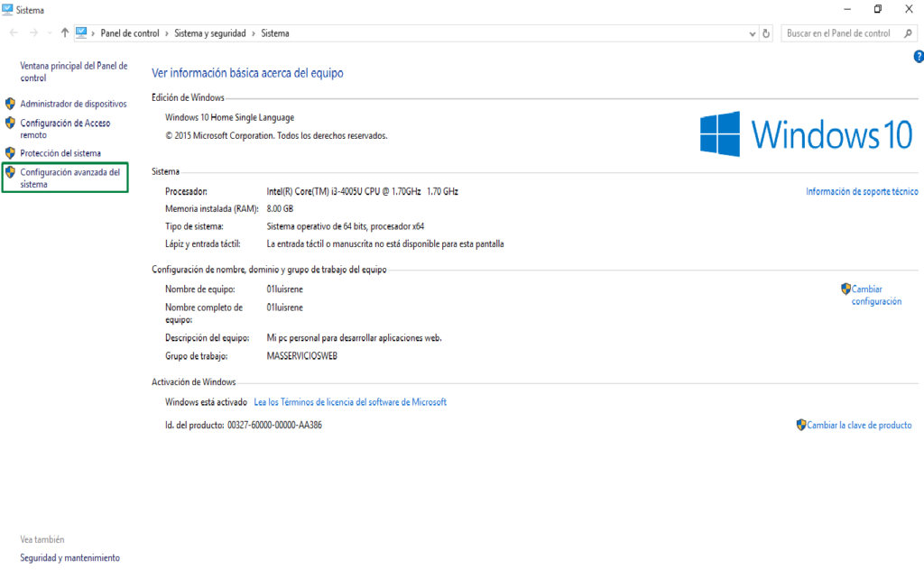Click 'Sistema operativo de 64 bits' text
Image resolution: width=924 pixels, height=578 pixels.
346,226
